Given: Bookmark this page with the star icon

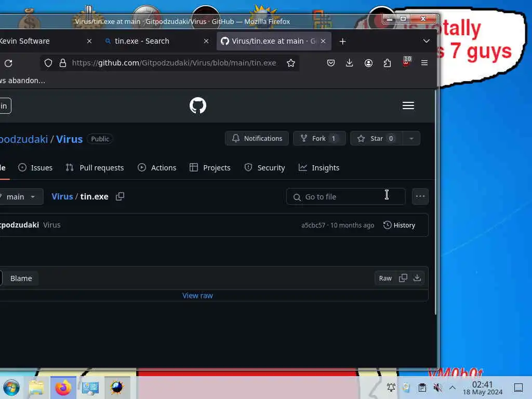Looking at the screenshot, I should pyautogui.click(x=291, y=63).
